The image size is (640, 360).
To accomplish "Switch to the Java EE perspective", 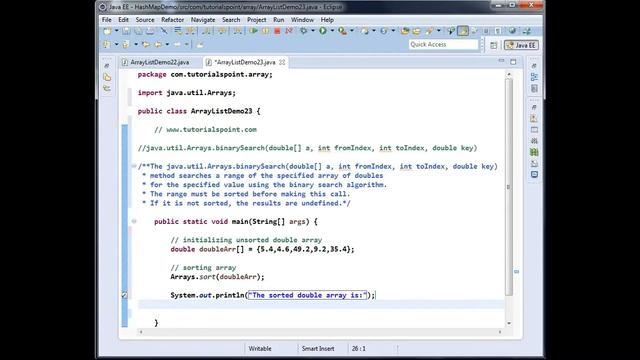I will pyautogui.click(x=521, y=45).
